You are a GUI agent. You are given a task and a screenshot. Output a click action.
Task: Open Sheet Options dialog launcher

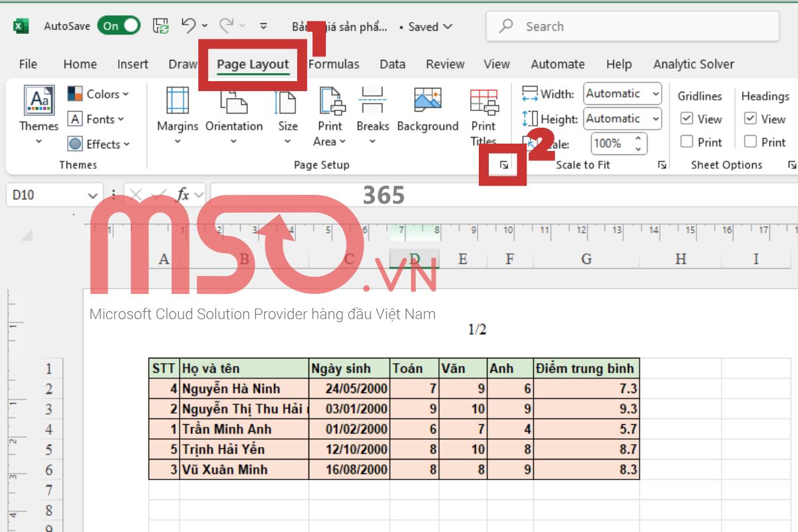point(792,165)
